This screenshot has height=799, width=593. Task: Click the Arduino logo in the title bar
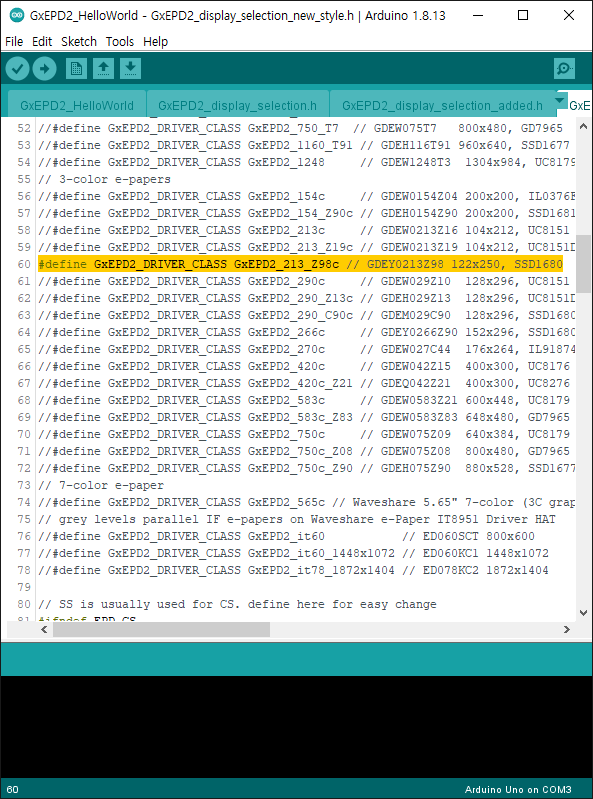pyautogui.click(x=17, y=15)
